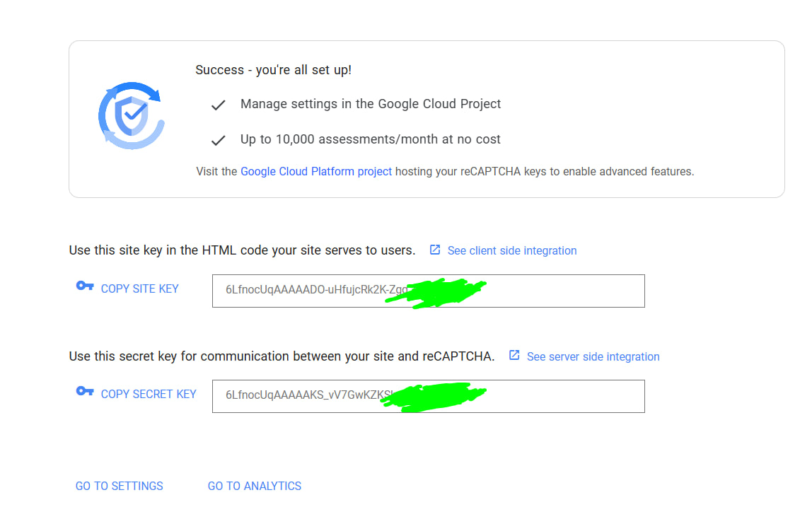Click checkmark beside Manage settings line

point(219,105)
